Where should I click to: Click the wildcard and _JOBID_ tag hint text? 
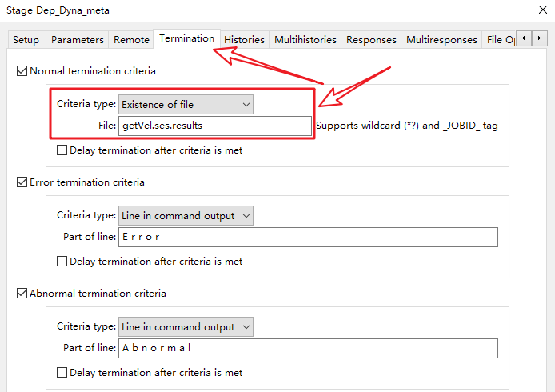(407, 126)
